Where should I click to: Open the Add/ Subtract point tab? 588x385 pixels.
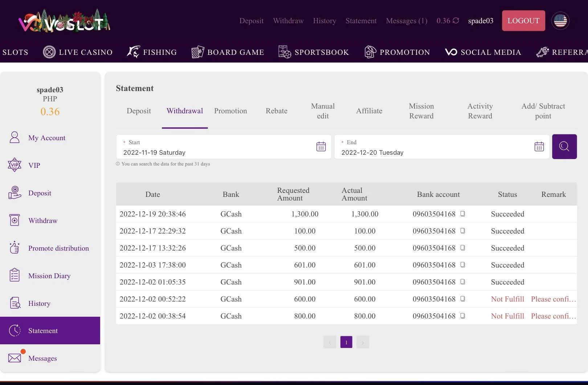(x=543, y=111)
